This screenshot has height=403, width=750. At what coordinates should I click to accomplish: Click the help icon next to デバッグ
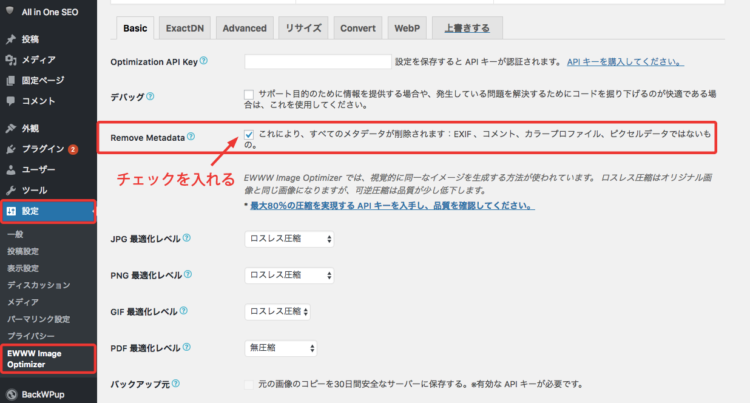pyautogui.click(x=151, y=96)
